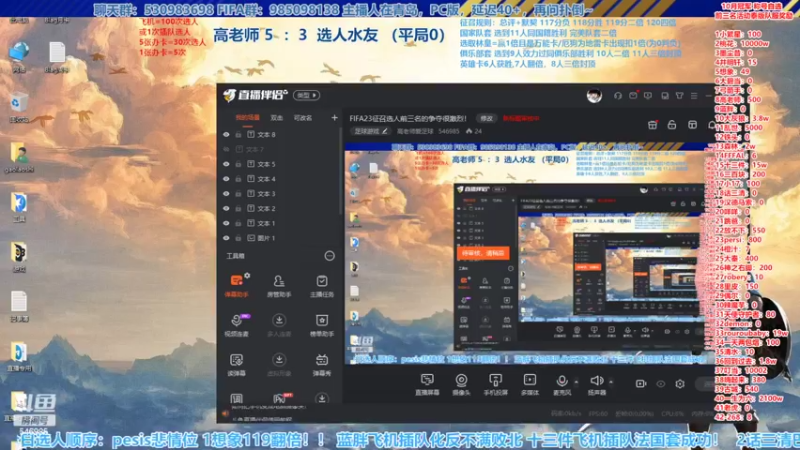
Task: Lock the 图片 1 layer
Action: point(238,238)
